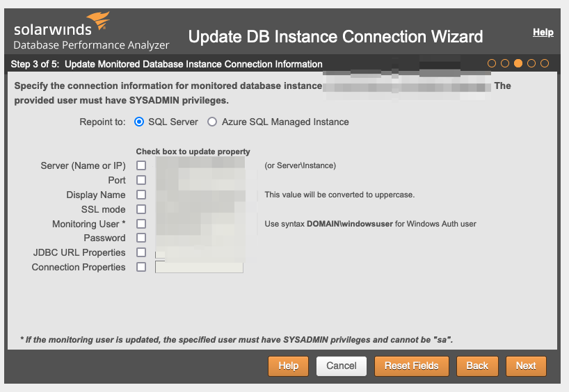The height and width of the screenshot is (392, 569).
Task: Click 'This value will be converted to uppercase' text
Action: pyautogui.click(x=339, y=195)
